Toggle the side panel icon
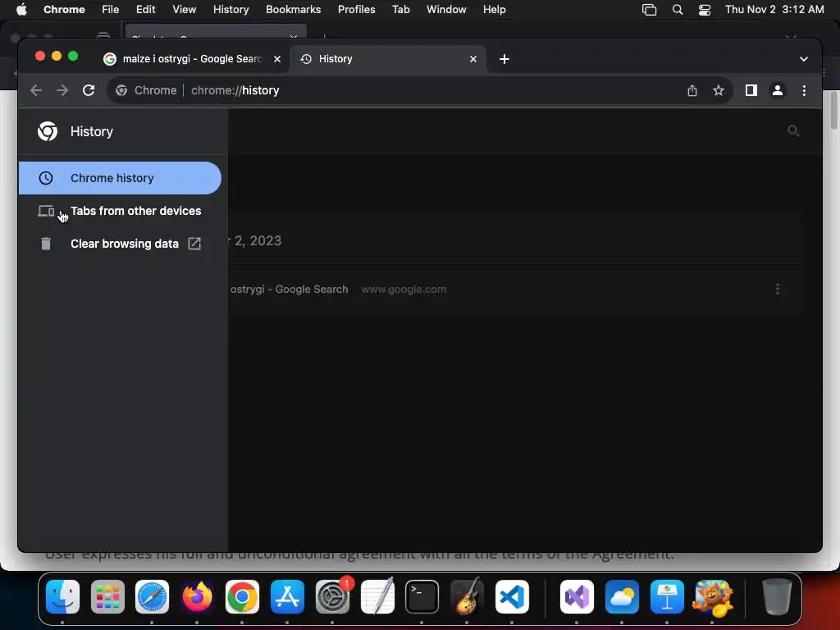The image size is (840, 630). point(751,90)
